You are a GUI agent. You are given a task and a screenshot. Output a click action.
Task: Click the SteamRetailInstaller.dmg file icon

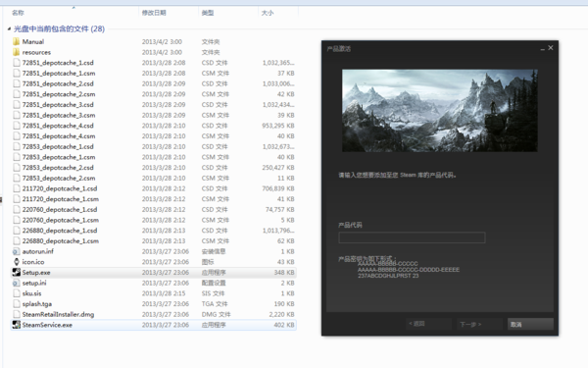[16, 314]
